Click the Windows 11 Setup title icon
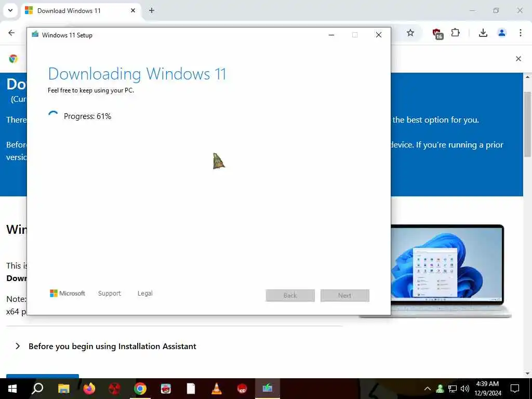Image resolution: width=532 pixels, height=399 pixels. tap(35, 34)
